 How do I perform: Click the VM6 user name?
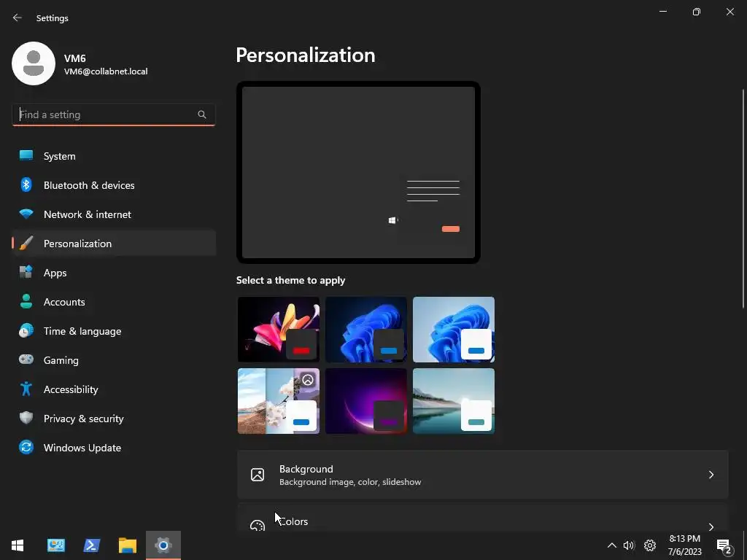pos(75,58)
